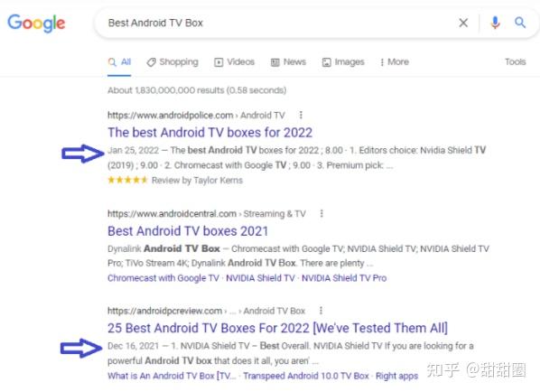540x392 pixels.
Task: Follow the 'NVIDIA Shield TV Pro' sitelink
Action: click(344, 278)
